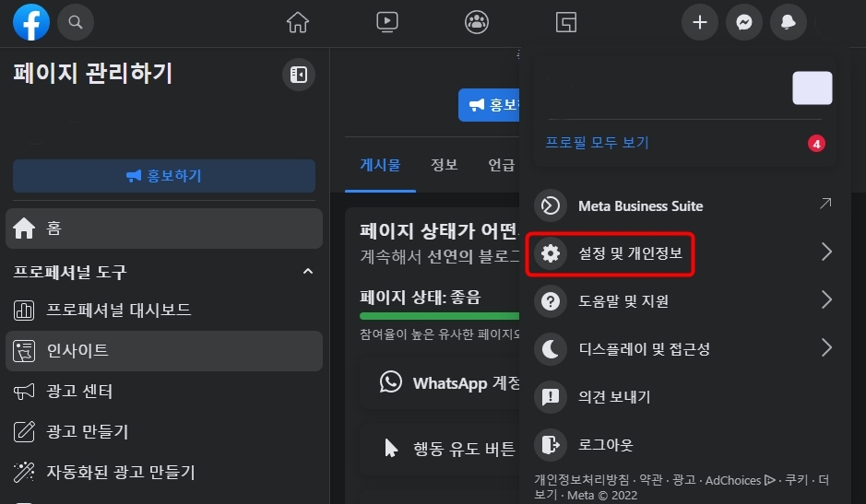Image resolution: width=866 pixels, height=504 pixels.
Task: Click the red 4 notification badge
Action: point(816,144)
